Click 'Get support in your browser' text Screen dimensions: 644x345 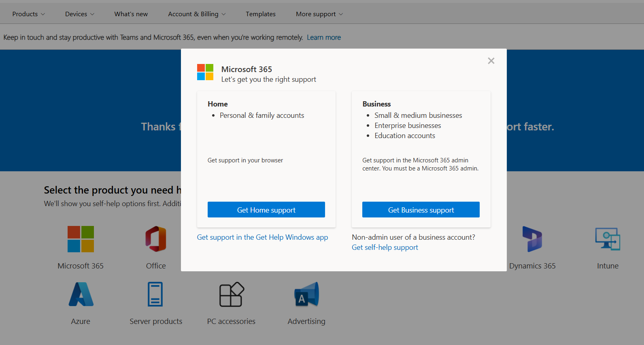tap(245, 160)
